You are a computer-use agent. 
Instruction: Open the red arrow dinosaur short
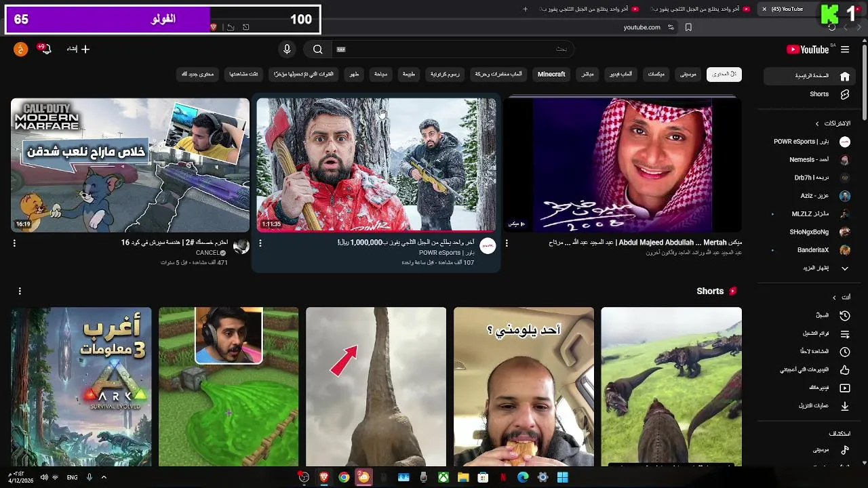[x=376, y=386]
